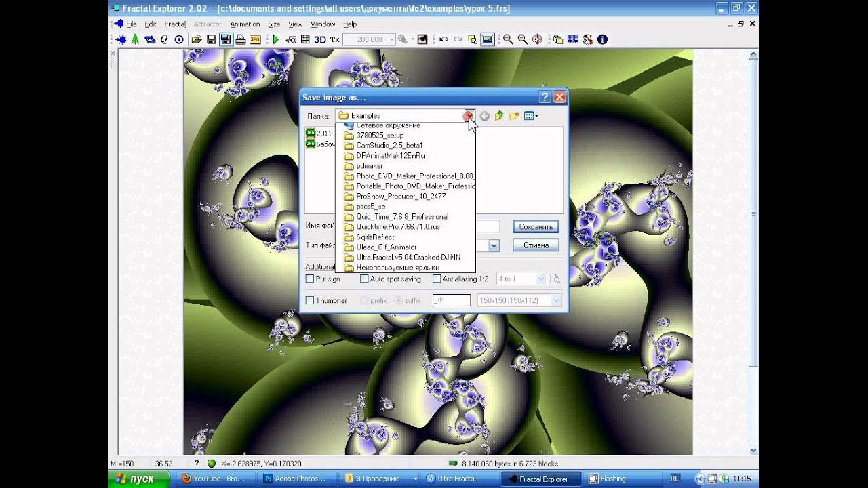Viewport: 868px width, 488px height.
Task: Enable the Put sign checkbox
Action: pos(310,279)
